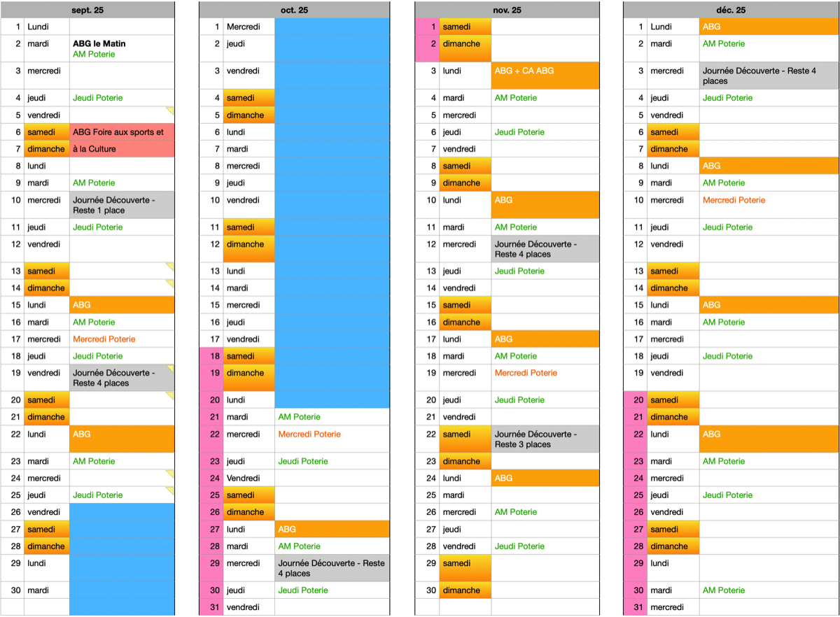Select the "ABG le Matin" cell

(x=99, y=43)
